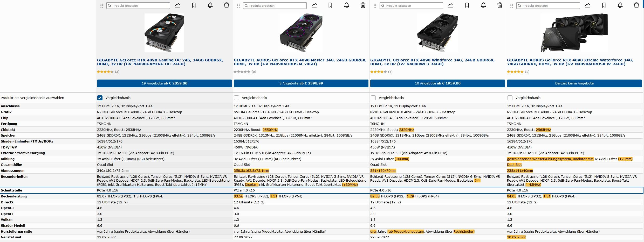Select the 'Chiptakt' row label
The image size is (644, 242).
click(8, 130)
